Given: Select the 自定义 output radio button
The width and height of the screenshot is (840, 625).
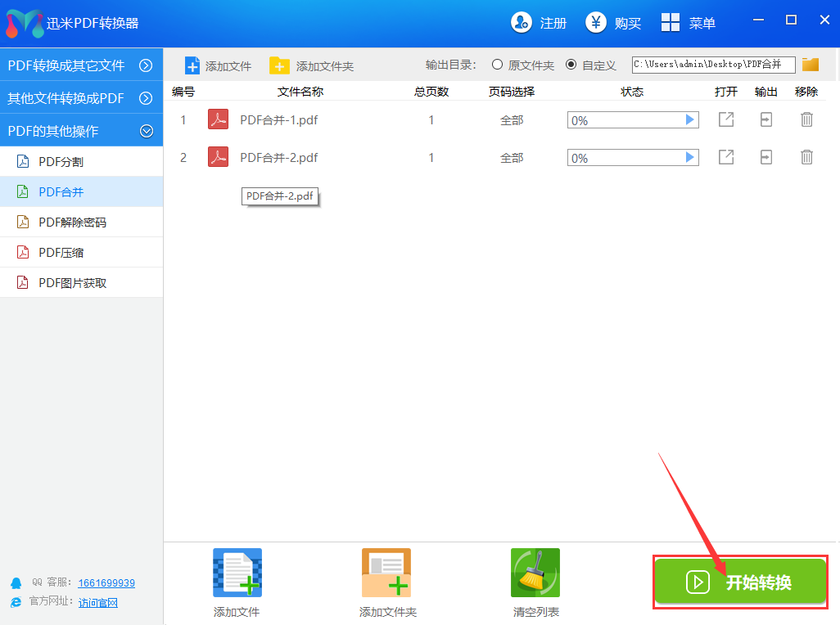Looking at the screenshot, I should [571, 65].
